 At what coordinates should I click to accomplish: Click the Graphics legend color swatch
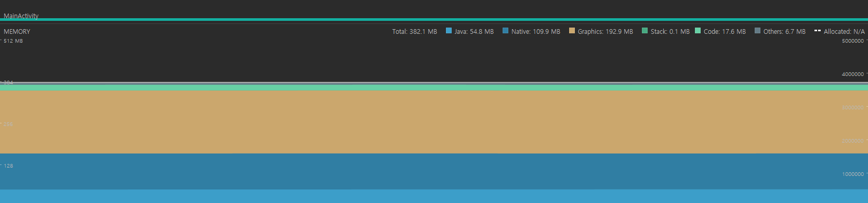[572, 31]
